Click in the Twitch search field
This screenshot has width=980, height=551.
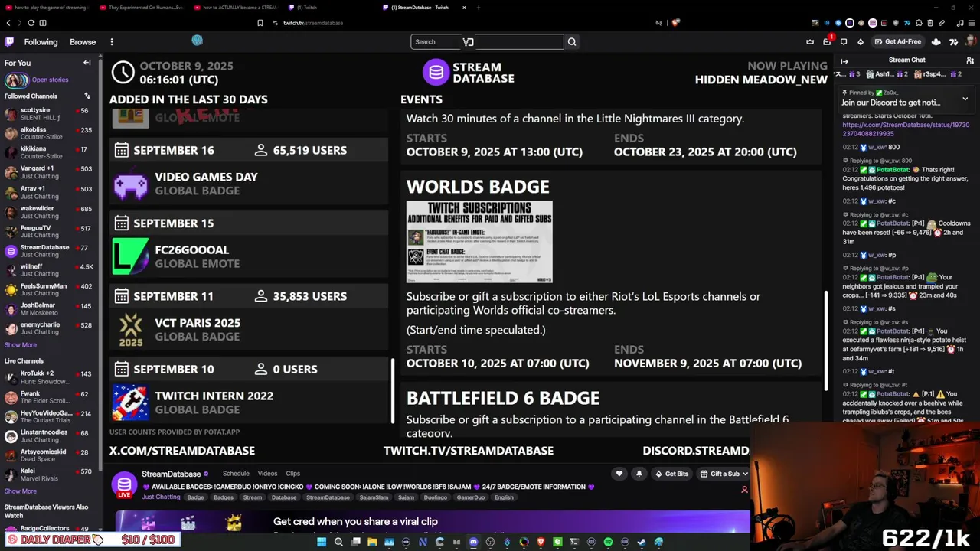[487, 42]
